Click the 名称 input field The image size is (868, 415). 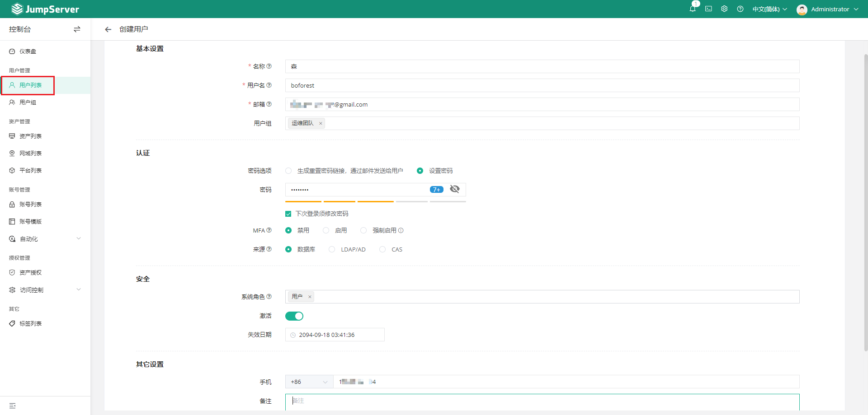click(x=542, y=66)
